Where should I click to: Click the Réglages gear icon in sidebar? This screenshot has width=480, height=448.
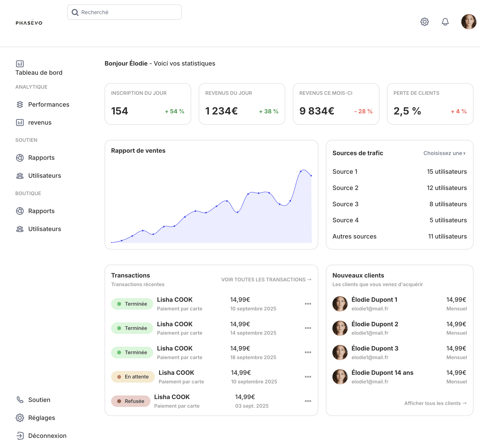click(x=20, y=418)
